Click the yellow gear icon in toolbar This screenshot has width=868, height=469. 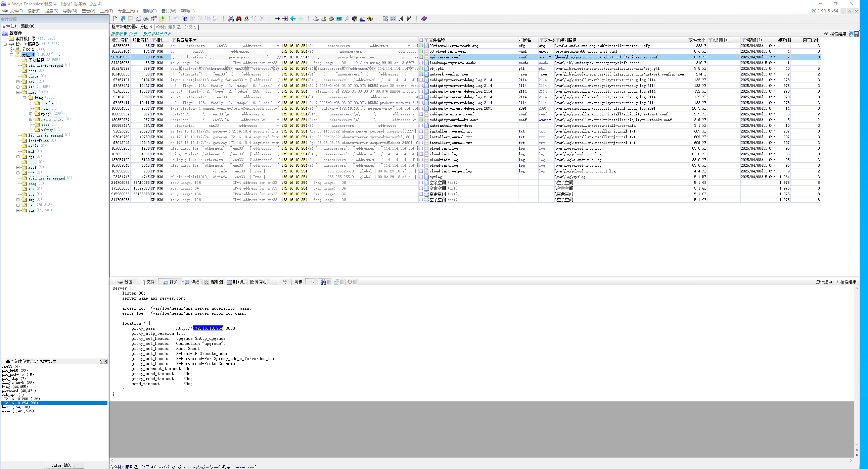pyautogui.click(x=370, y=19)
